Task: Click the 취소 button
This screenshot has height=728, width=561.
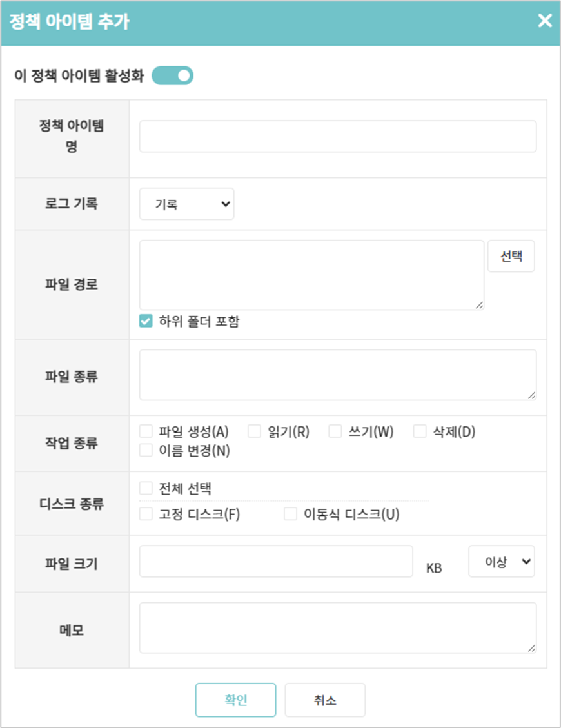Action: [x=325, y=700]
